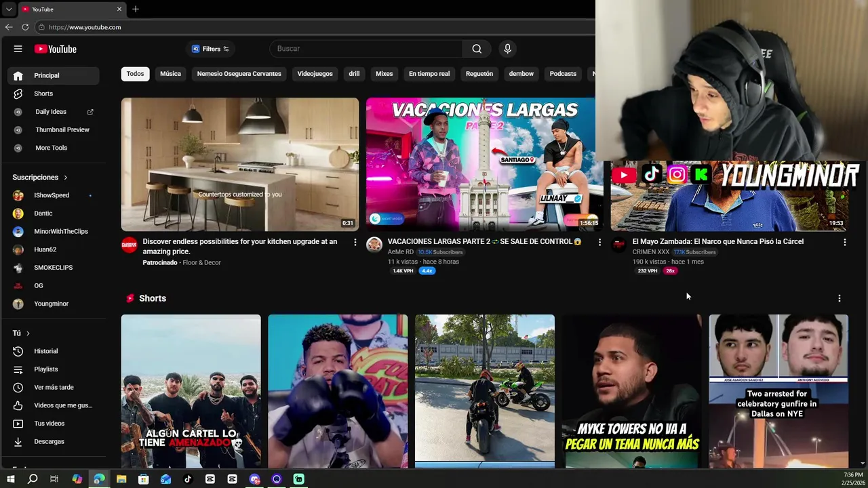Start voice search with the microphone
The width and height of the screenshot is (868, 488).
507,49
